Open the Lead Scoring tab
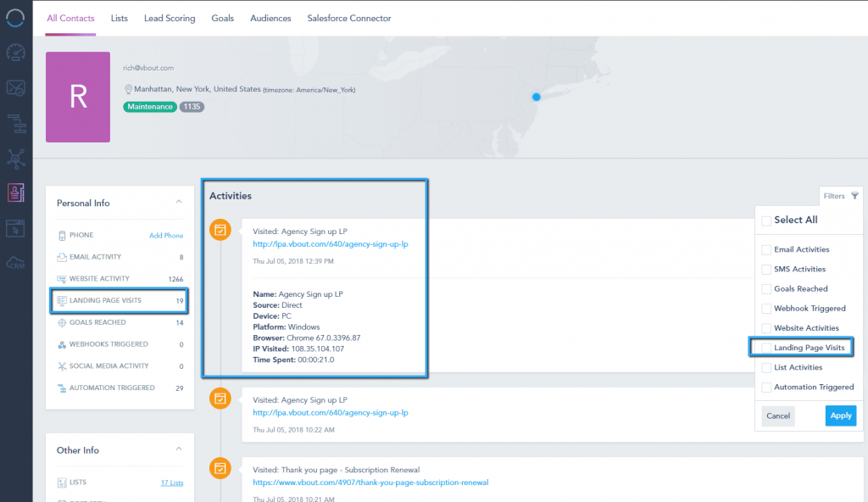The width and height of the screenshot is (868, 502). click(170, 19)
